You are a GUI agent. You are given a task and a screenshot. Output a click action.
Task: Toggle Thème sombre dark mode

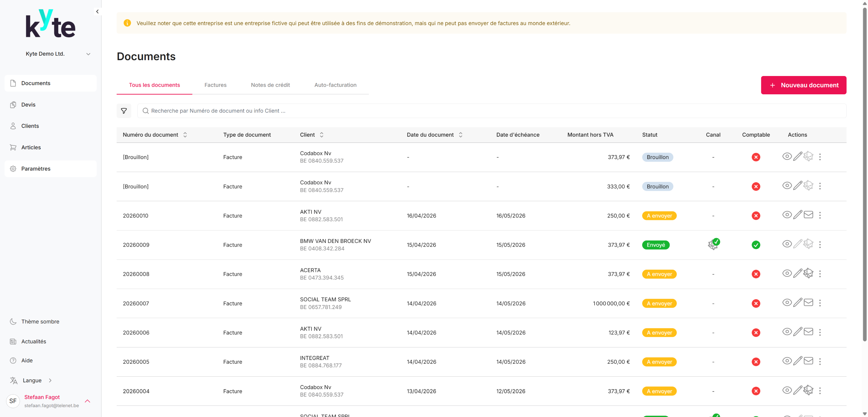pyautogui.click(x=40, y=321)
